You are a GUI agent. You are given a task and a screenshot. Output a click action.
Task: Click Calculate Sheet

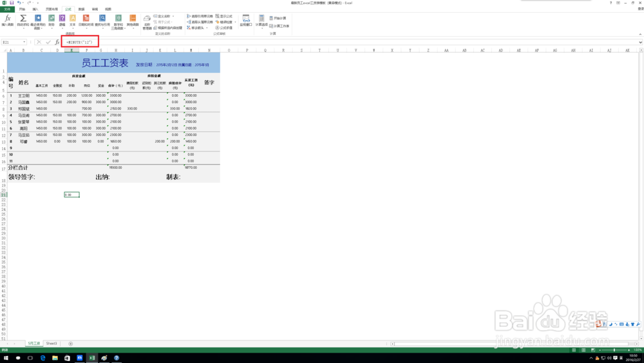(x=279, y=26)
